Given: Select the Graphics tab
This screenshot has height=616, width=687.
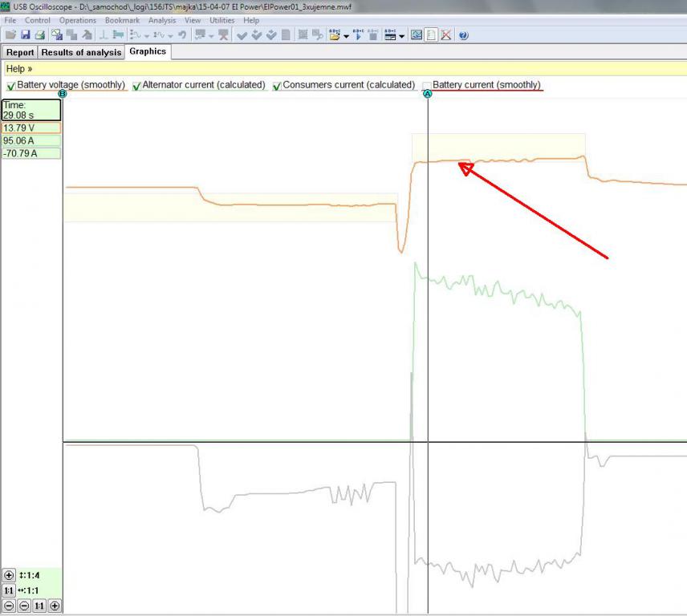Looking at the screenshot, I should (x=148, y=51).
